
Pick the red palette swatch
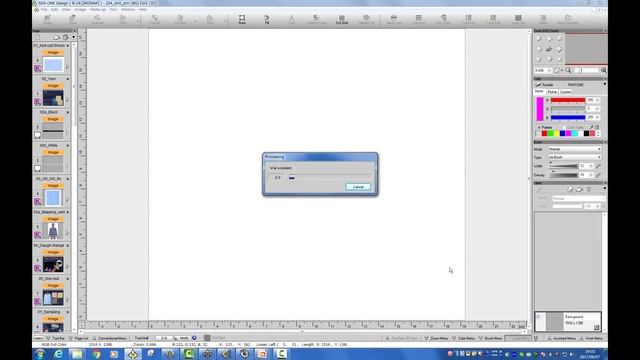coord(544,133)
